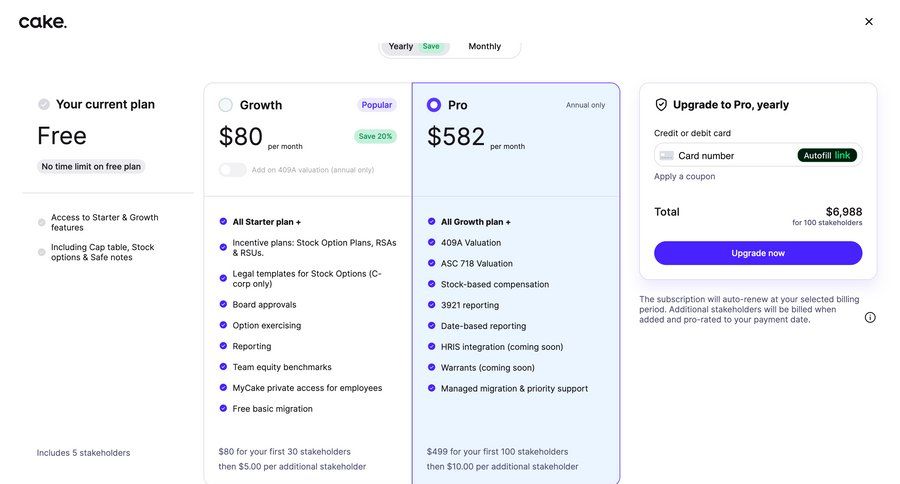Click the Cake logo
This screenshot has height=484, width=900.
(x=42, y=22)
